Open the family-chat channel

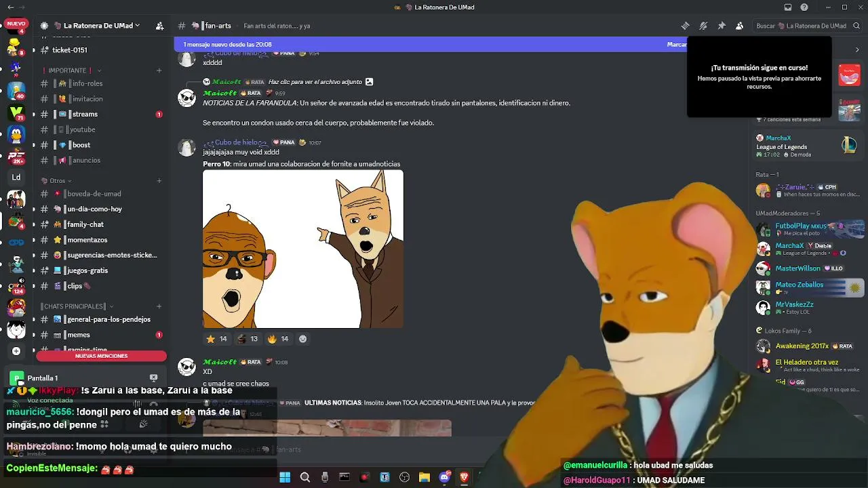(x=102, y=224)
